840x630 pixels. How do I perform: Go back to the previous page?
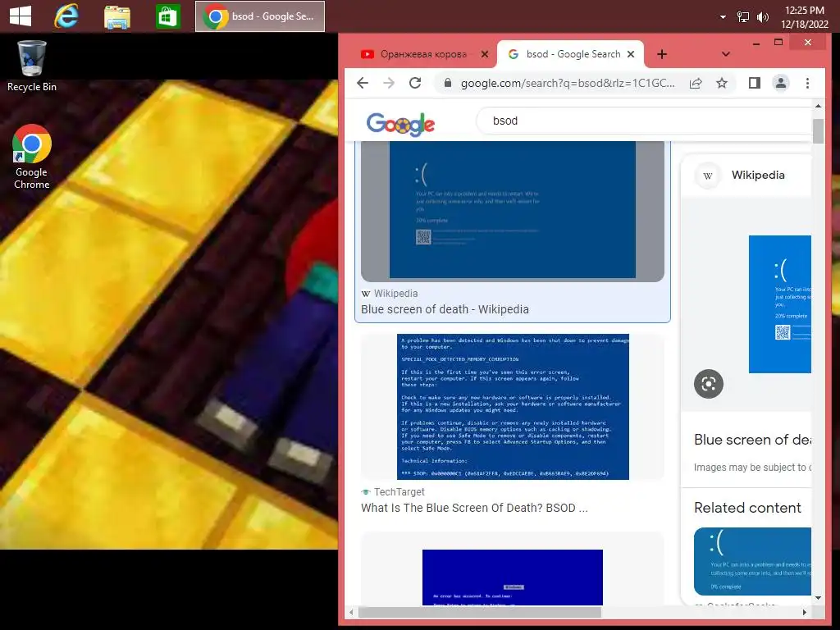[x=363, y=83]
